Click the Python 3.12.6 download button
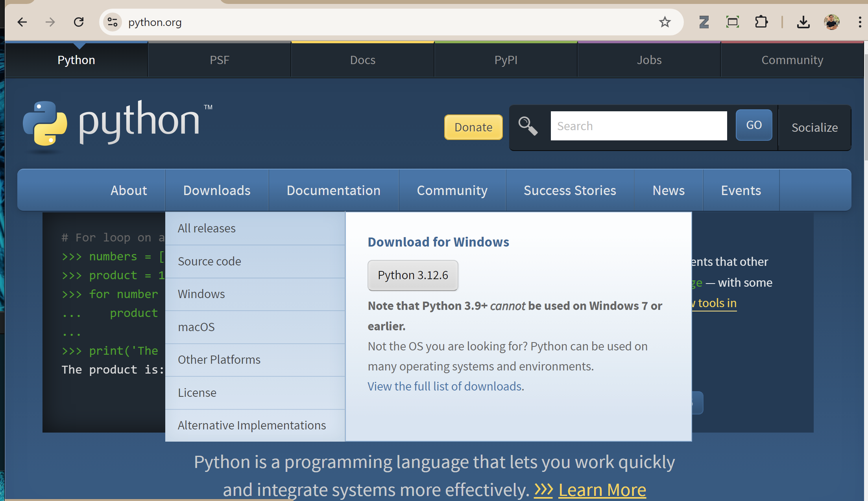The image size is (868, 501). click(x=413, y=275)
